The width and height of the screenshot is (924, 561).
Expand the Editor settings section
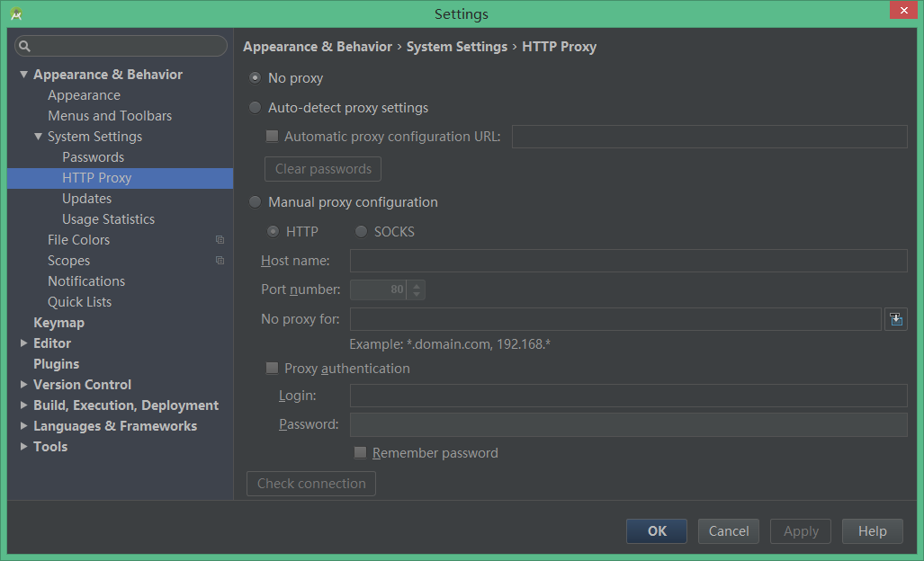[23, 343]
